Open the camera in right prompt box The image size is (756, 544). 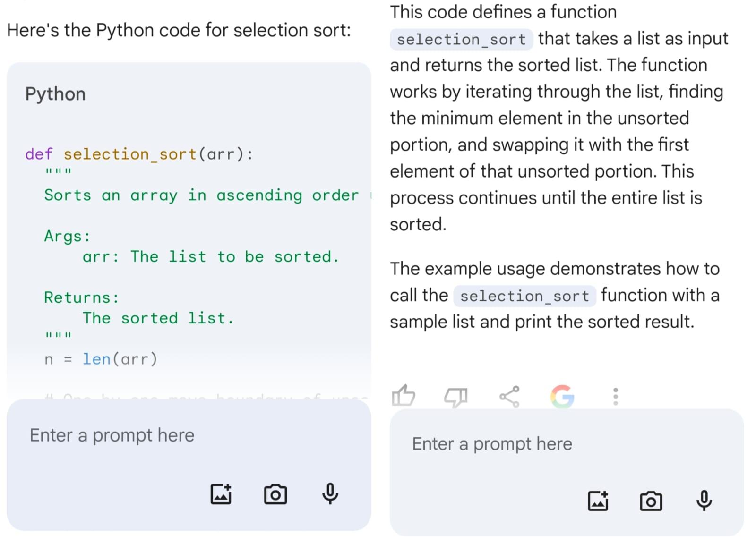(x=651, y=501)
